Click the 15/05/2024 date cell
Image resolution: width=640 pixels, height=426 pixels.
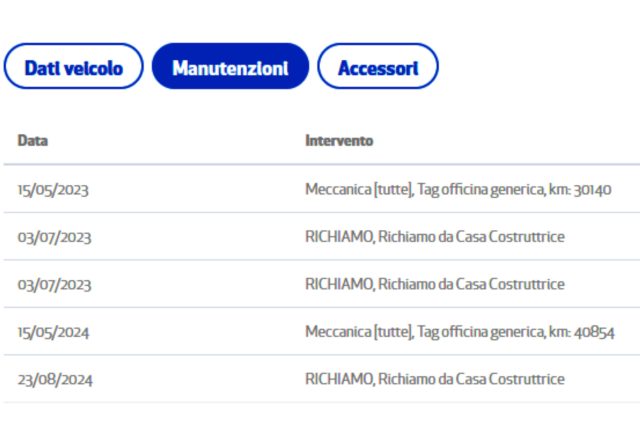53,333
